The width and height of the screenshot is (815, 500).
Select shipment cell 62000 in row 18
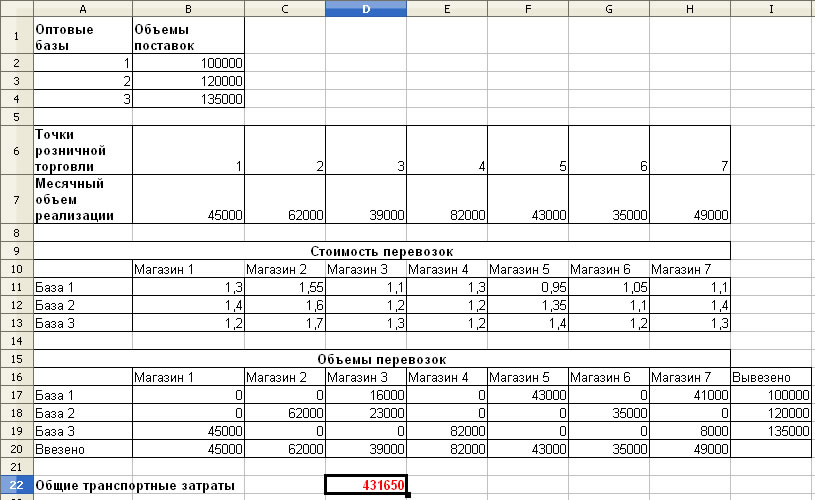pos(285,413)
